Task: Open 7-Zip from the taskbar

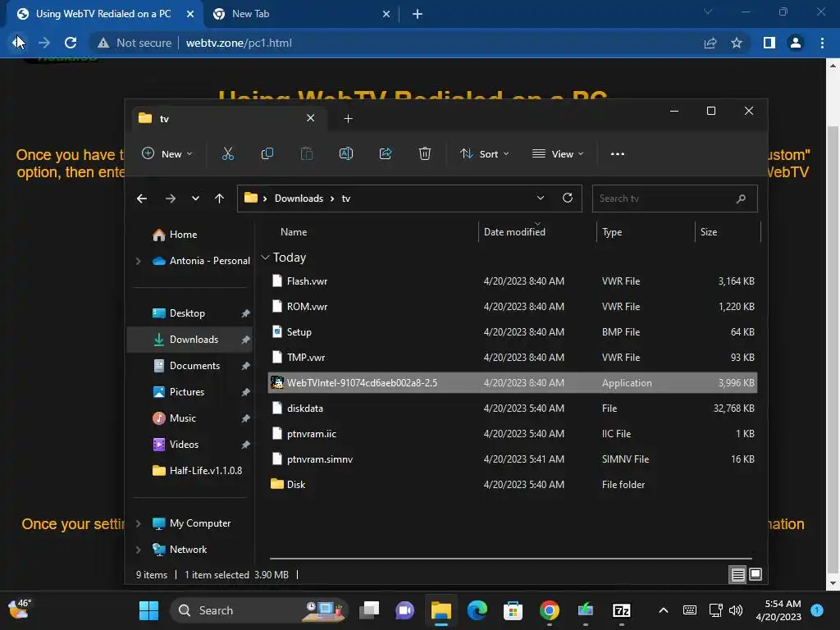Action: pos(622,610)
